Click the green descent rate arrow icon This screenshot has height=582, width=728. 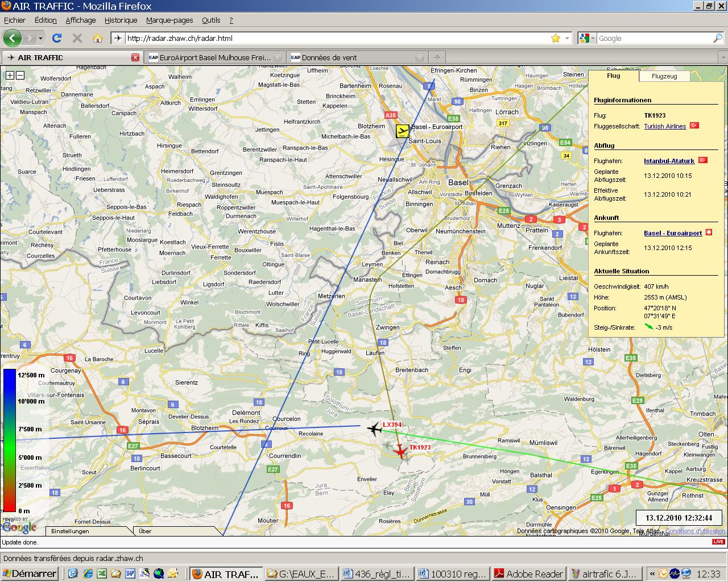[x=649, y=327]
